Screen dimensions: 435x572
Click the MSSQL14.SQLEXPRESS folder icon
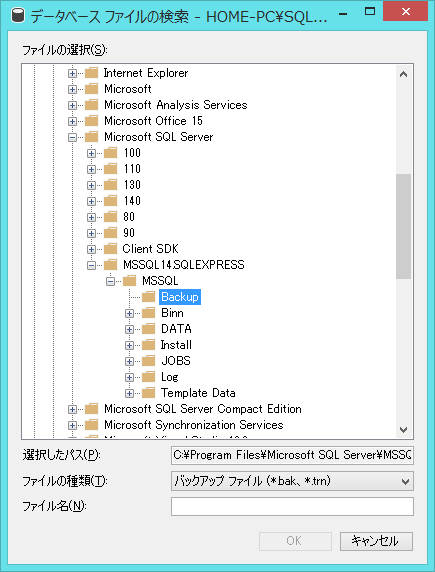tap(111, 265)
